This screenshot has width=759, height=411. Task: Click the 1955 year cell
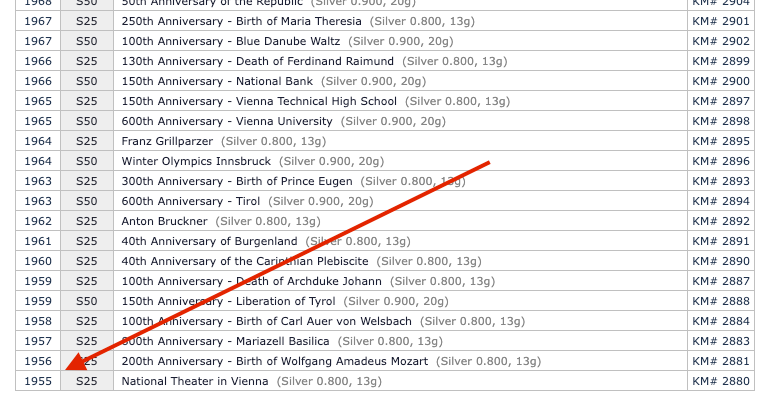(38, 381)
